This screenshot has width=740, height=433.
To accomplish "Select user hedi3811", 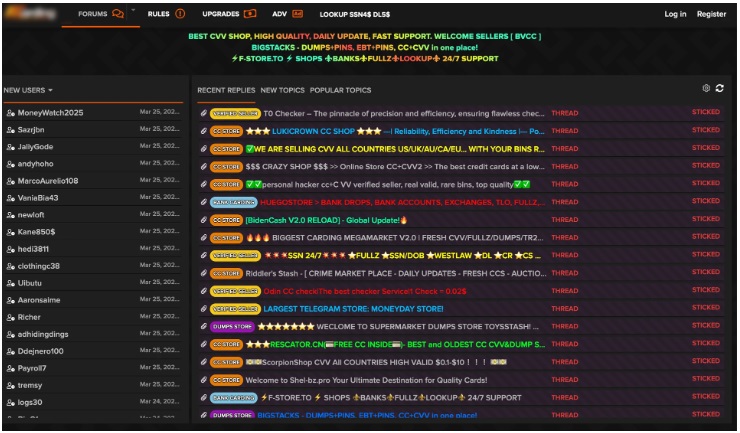I will (x=33, y=249).
